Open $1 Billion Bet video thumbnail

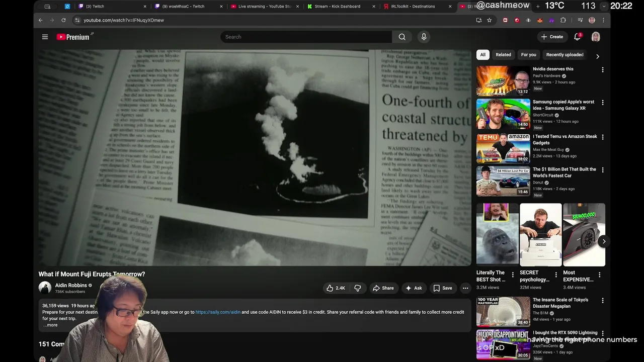pyautogui.click(x=503, y=181)
